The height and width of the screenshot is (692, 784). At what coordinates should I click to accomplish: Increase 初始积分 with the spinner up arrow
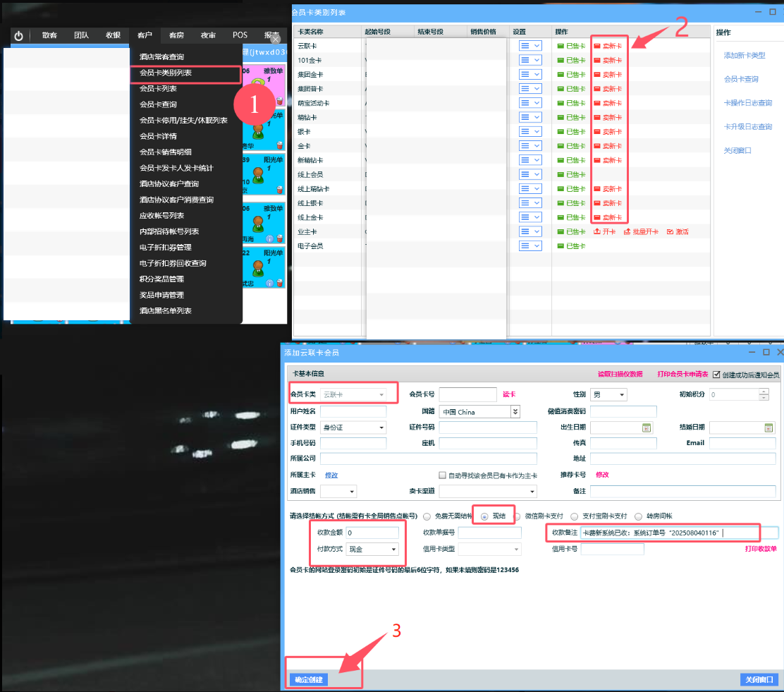tap(764, 391)
